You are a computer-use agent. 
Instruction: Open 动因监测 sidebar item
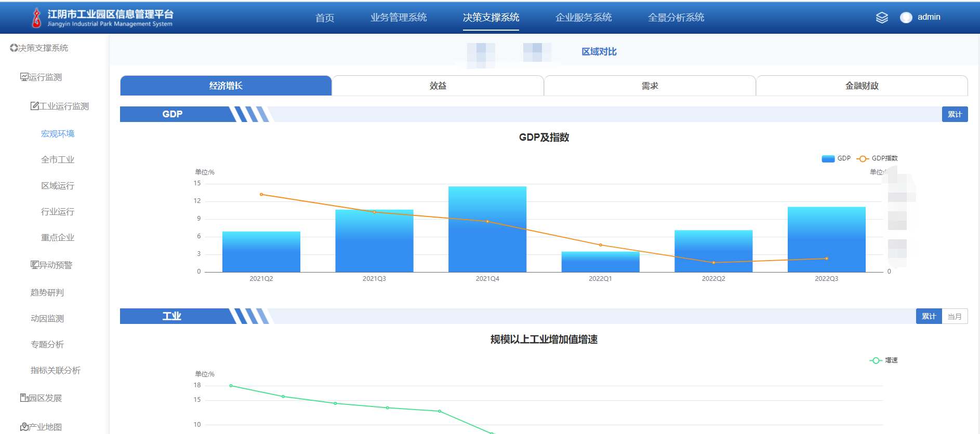(47, 318)
